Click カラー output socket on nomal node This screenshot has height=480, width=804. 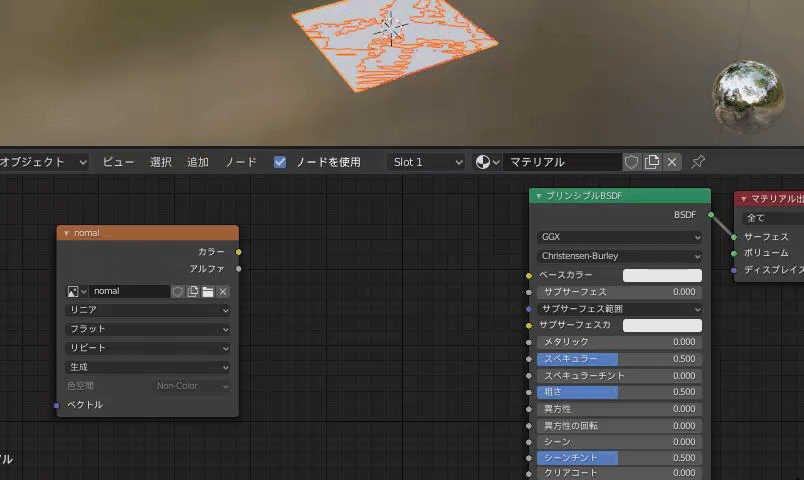pos(238,252)
